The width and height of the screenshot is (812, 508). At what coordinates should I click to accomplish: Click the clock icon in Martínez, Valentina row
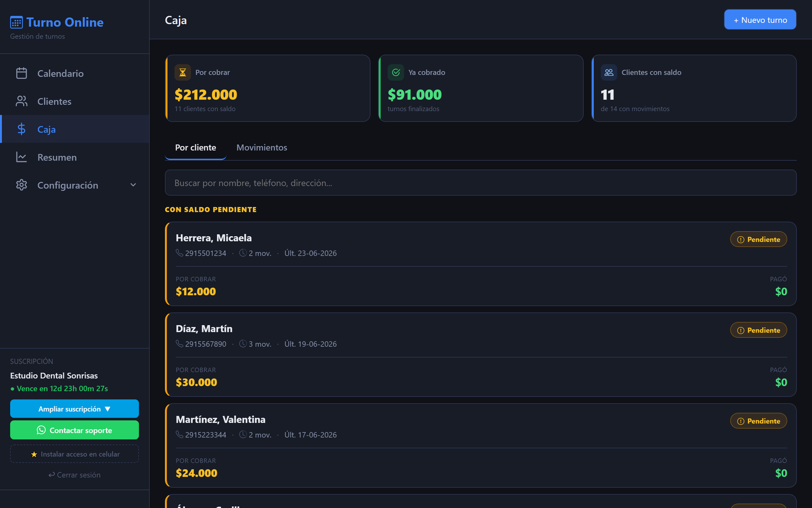click(243, 435)
